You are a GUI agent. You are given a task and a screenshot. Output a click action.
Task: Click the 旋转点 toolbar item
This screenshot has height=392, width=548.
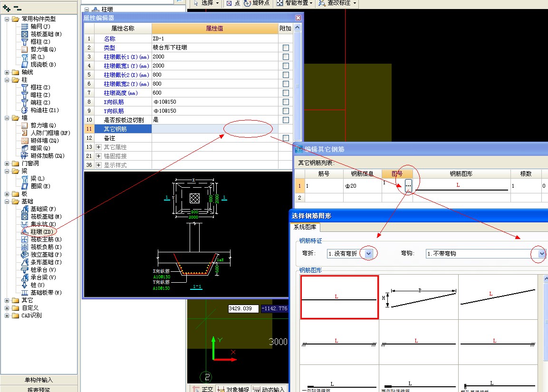click(257, 3)
